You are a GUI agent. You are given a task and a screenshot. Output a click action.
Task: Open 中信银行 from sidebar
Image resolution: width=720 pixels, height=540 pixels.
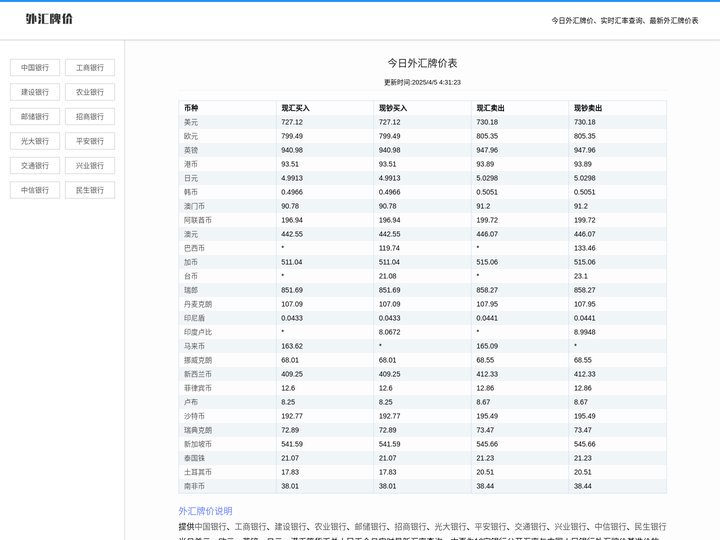tap(35, 190)
